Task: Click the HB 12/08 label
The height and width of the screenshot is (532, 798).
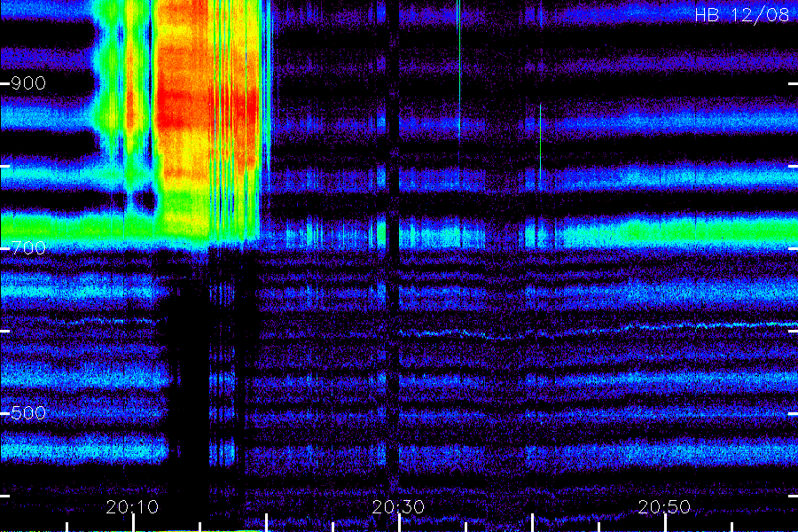Action: [x=741, y=15]
